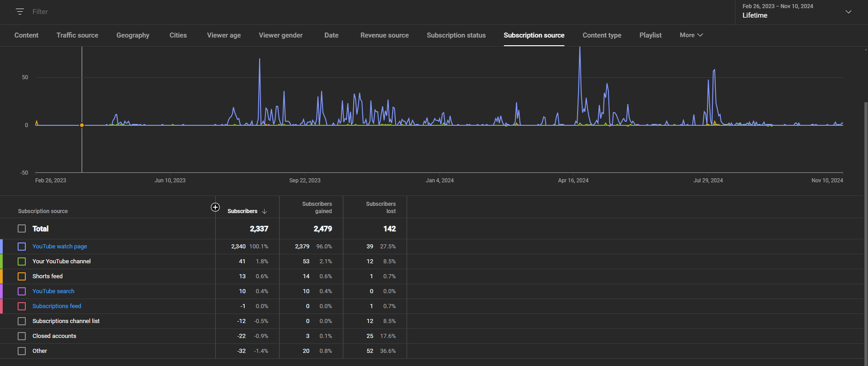Check the Other row checkbox
868x366 pixels.
(22, 351)
